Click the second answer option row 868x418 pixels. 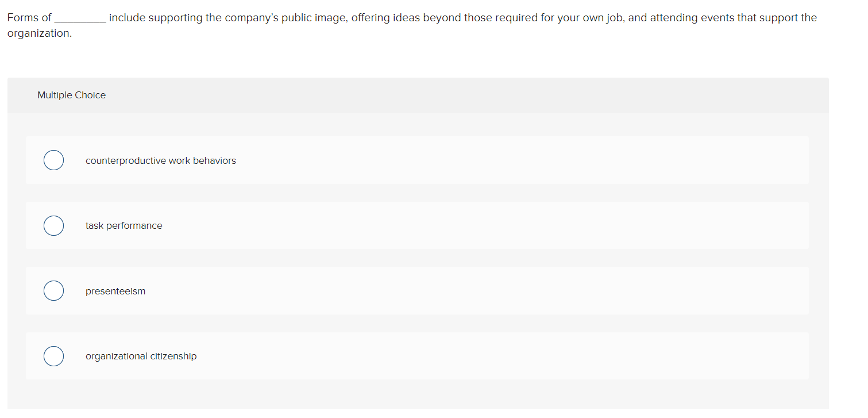point(418,225)
